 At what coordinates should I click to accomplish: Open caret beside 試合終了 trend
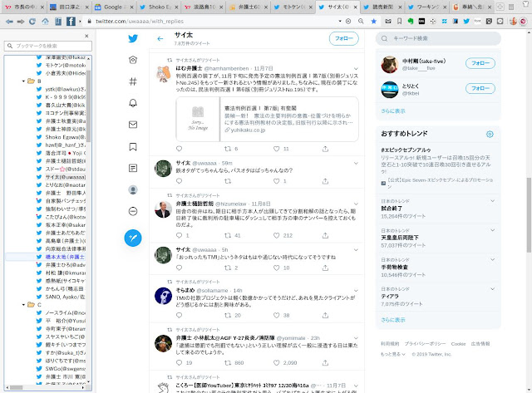pyautogui.click(x=492, y=201)
